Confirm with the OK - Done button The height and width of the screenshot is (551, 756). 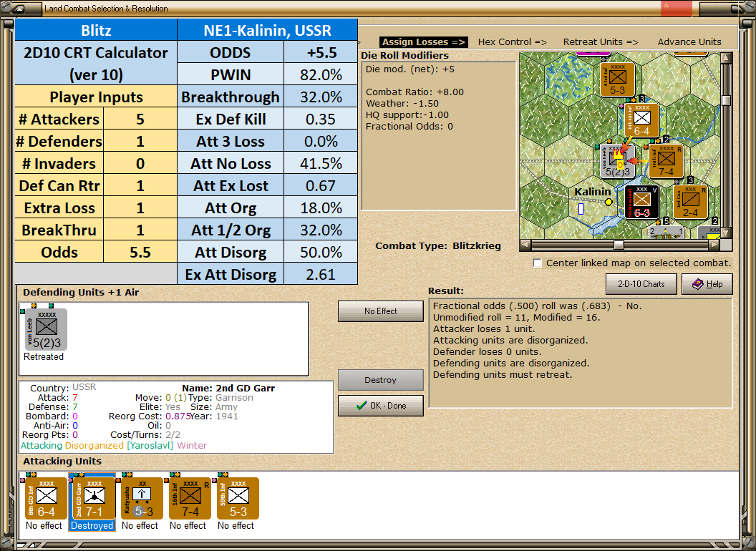[x=380, y=406]
